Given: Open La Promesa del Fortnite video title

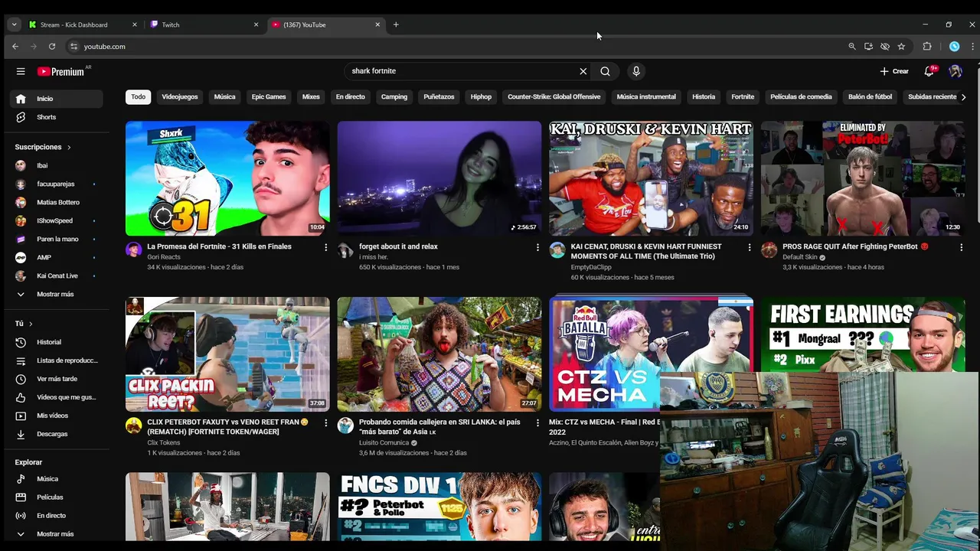Looking at the screenshot, I should 219,246.
